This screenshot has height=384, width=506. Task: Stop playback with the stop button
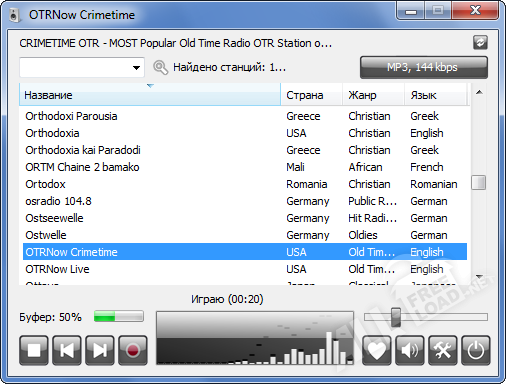click(34, 350)
